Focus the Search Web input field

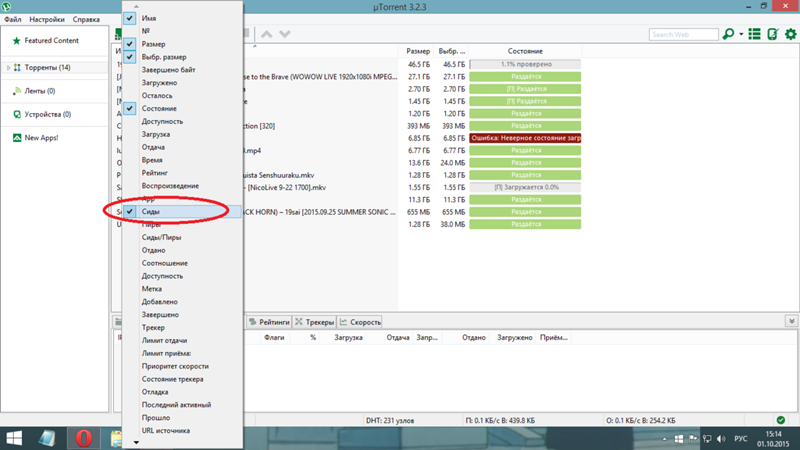(684, 34)
